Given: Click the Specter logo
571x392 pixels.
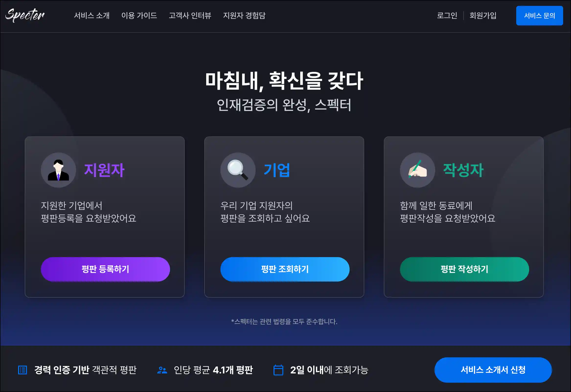Looking at the screenshot, I should tap(25, 15).
